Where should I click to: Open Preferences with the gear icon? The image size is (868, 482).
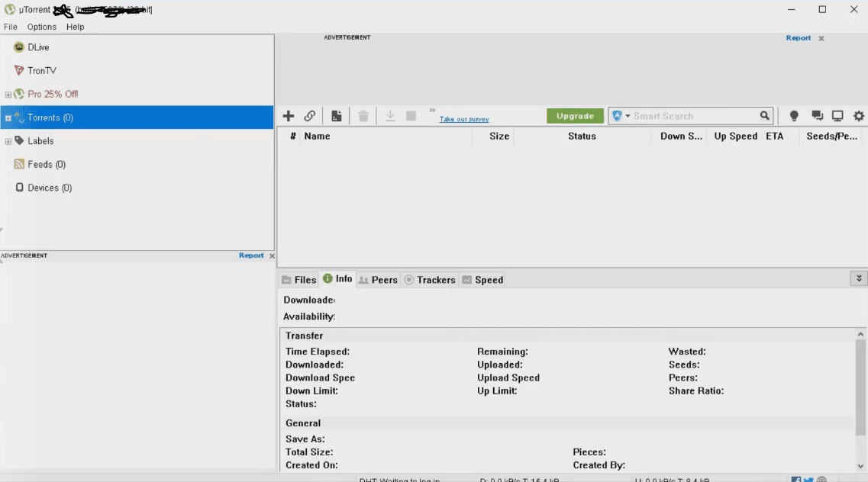pyautogui.click(x=859, y=116)
